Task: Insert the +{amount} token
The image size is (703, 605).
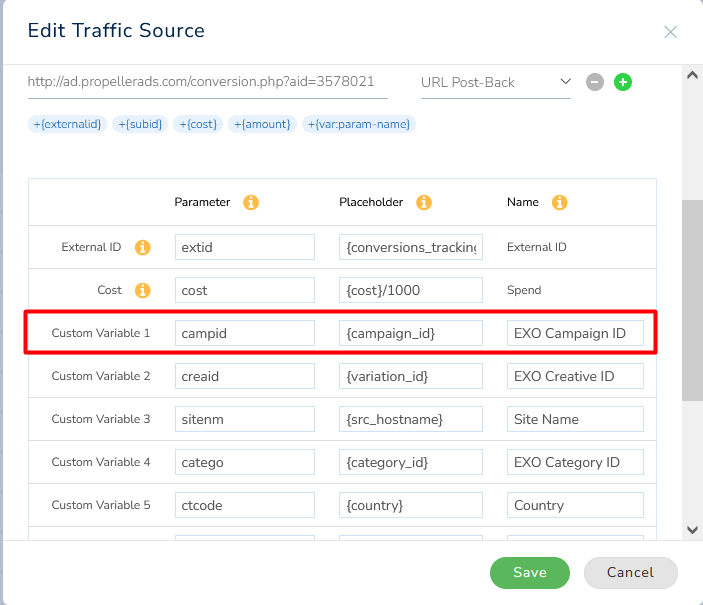Action: coord(262,124)
